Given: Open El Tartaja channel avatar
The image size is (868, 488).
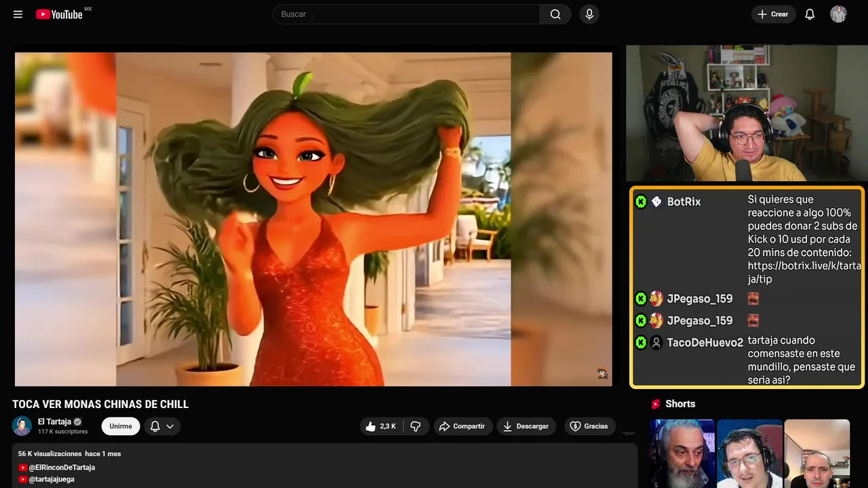Looking at the screenshot, I should [22, 426].
